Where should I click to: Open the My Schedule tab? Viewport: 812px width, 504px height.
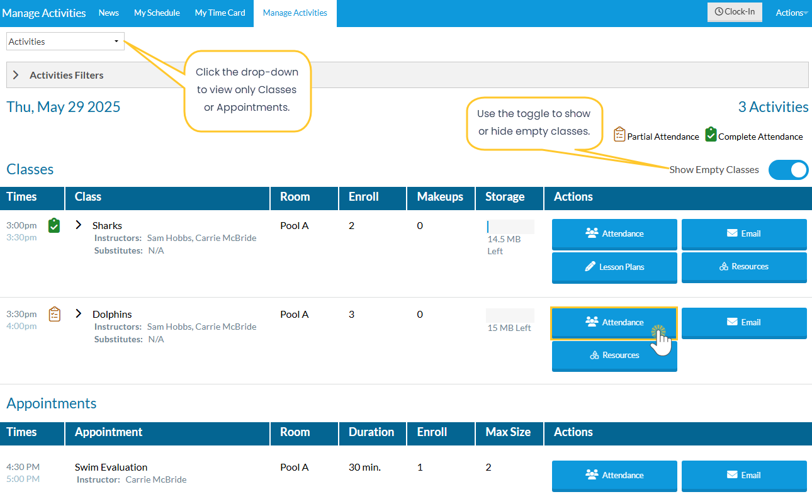[x=157, y=13]
